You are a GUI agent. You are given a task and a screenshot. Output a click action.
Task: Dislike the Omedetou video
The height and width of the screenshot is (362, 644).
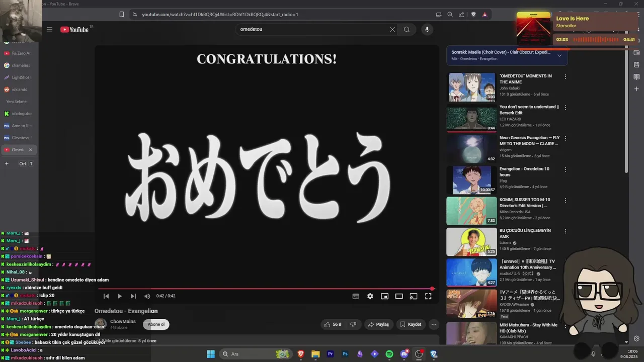353,324
